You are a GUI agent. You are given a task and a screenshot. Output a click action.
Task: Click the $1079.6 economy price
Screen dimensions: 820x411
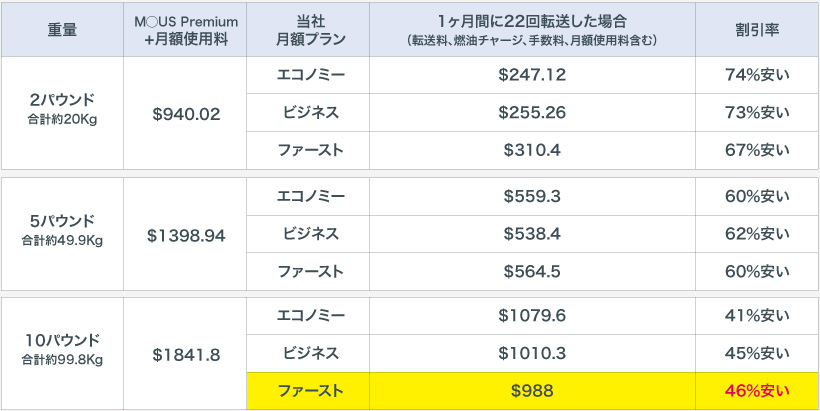coord(532,316)
